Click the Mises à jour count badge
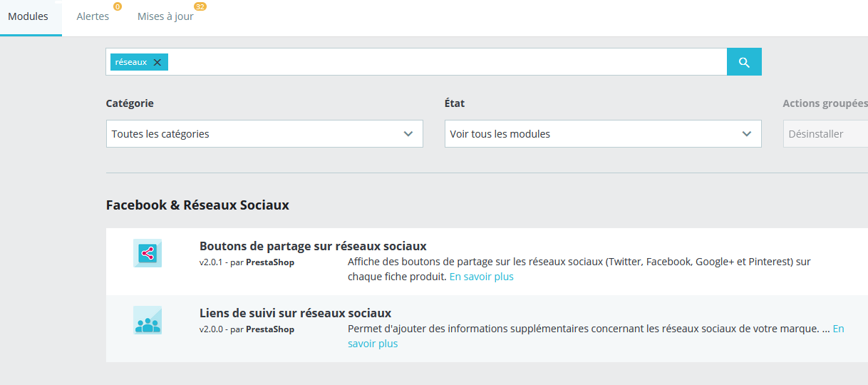868x385 pixels. (x=200, y=6)
